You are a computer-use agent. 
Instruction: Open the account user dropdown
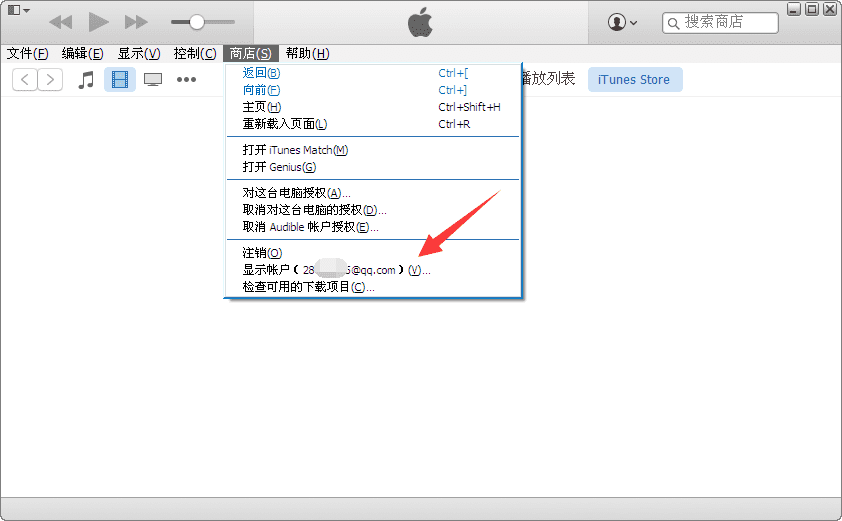(x=622, y=23)
